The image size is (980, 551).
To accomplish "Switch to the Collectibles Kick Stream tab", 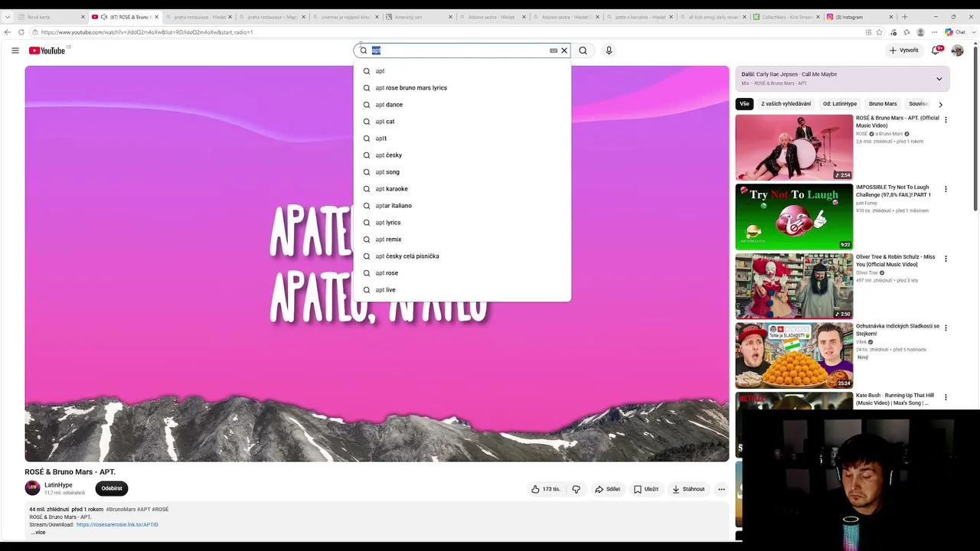I will (787, 17).
